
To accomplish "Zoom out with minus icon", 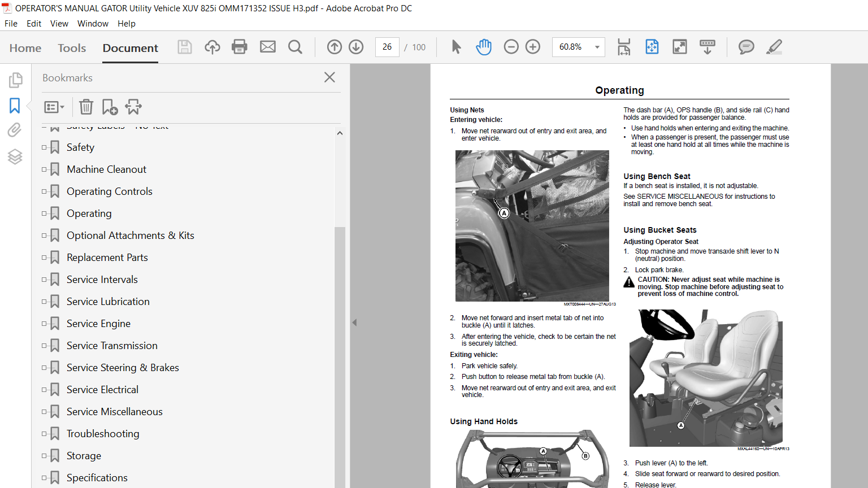I will 511,47.
